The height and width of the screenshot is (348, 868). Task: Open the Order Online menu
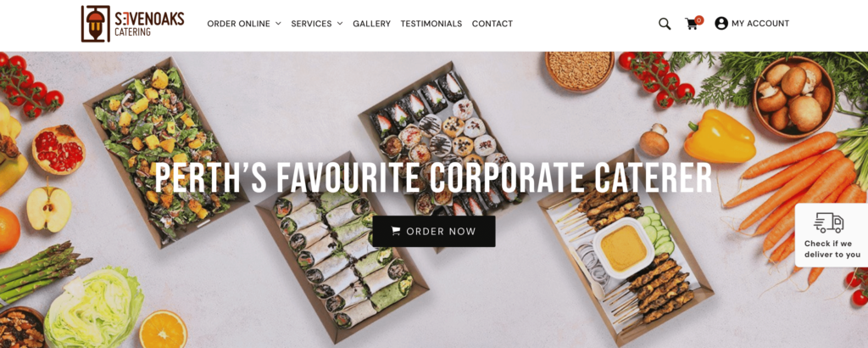[244, 24]
